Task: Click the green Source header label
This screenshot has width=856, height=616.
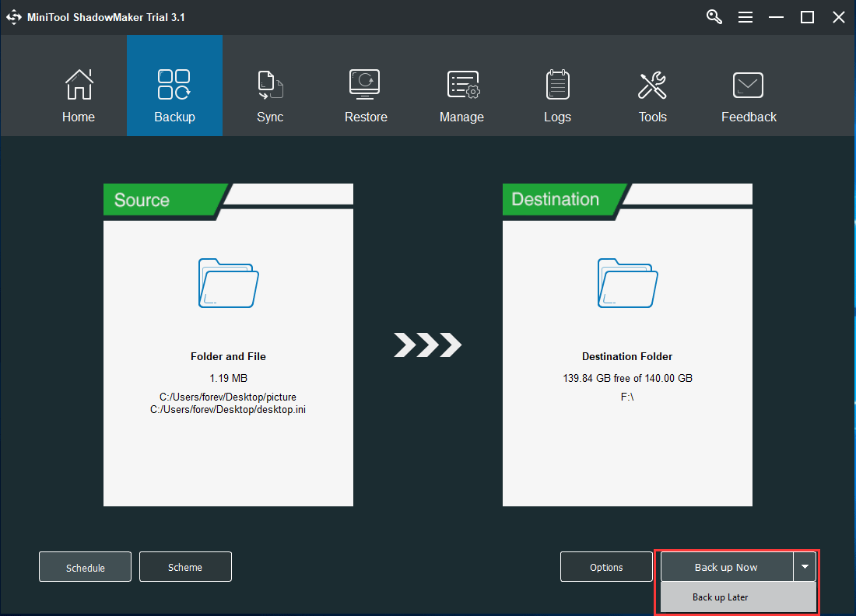Action: pos(142,200)
